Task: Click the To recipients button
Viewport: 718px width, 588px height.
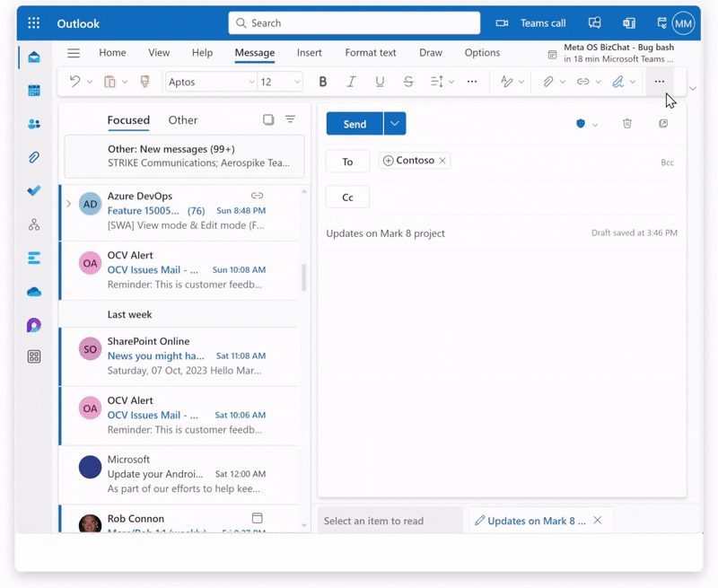Action: pyautogui.click(x=347, y=162)
